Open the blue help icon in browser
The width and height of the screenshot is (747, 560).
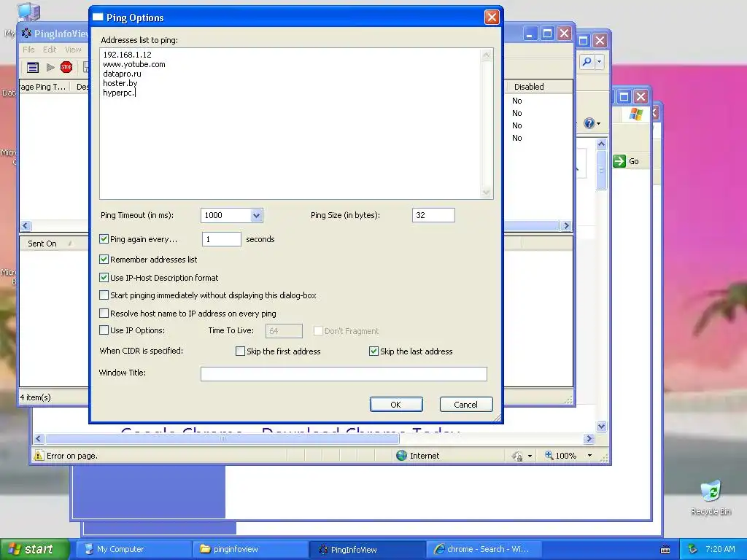click(x=589, y=123)
